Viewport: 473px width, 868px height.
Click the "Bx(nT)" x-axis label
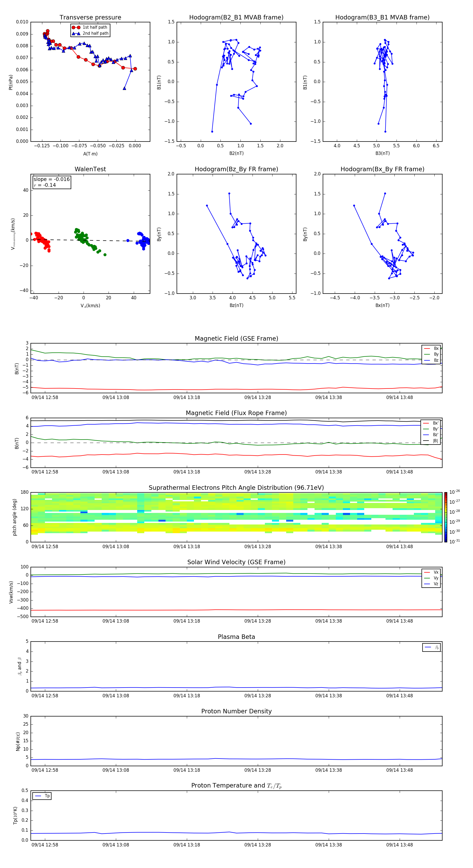pyautogui.click(x=382, y=305)
